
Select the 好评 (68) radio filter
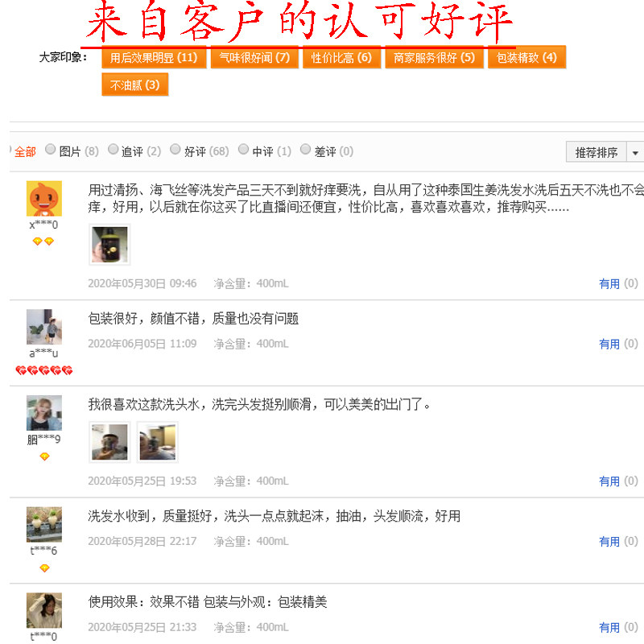click(x=175, y=149)
